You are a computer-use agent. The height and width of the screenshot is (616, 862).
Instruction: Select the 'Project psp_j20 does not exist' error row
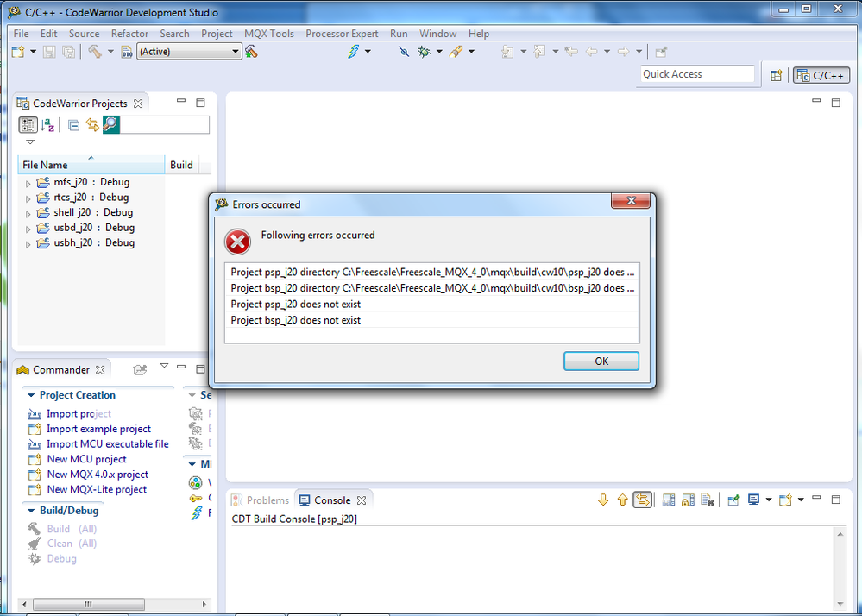[432, 304]
